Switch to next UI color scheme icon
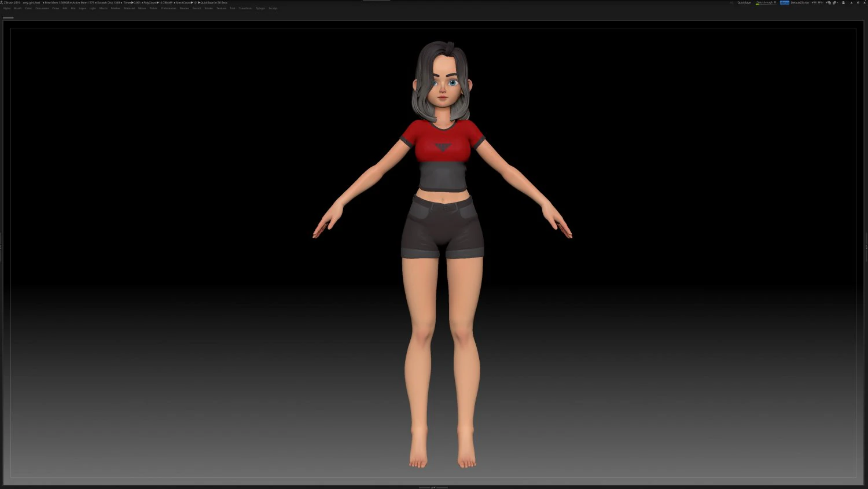Image resolution: width=868 pixels, height=489 pixels. click(835, 2)
